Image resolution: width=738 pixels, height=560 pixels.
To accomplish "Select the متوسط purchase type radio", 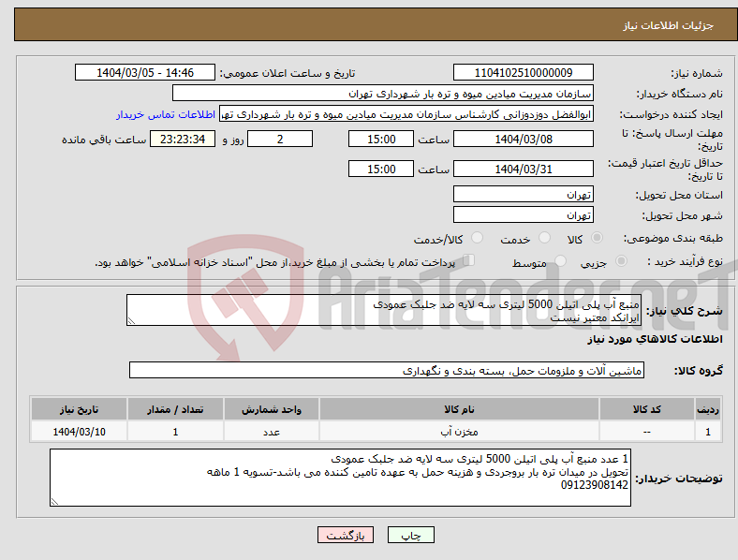I will [560, 260].
